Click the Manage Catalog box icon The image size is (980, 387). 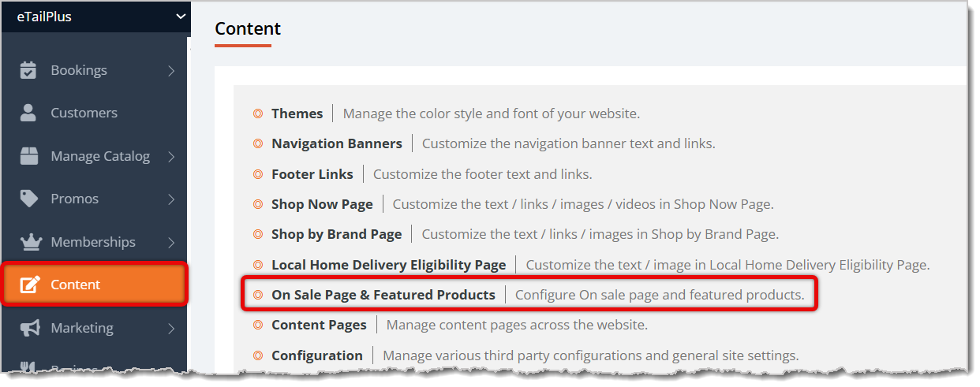pyautogui.click(x=28, y=156)
